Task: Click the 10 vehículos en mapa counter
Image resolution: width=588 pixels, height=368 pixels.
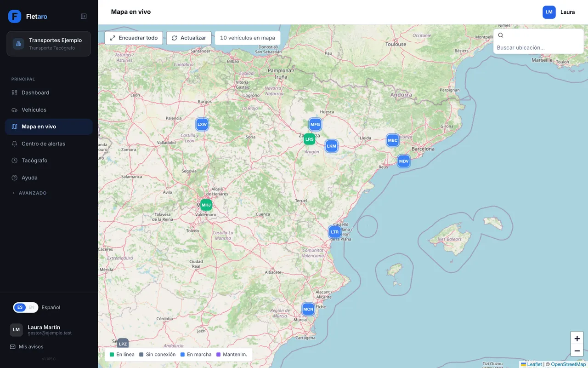Action: [248, 38]
